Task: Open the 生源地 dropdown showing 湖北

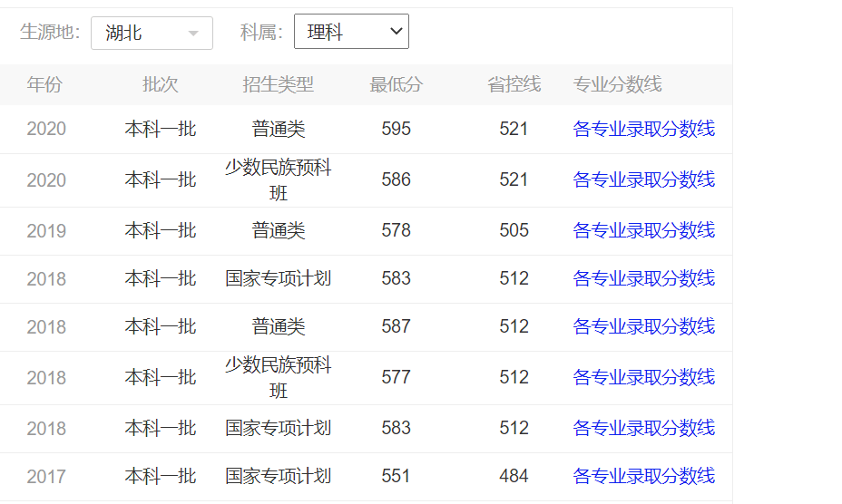Action: click(152, 34)
